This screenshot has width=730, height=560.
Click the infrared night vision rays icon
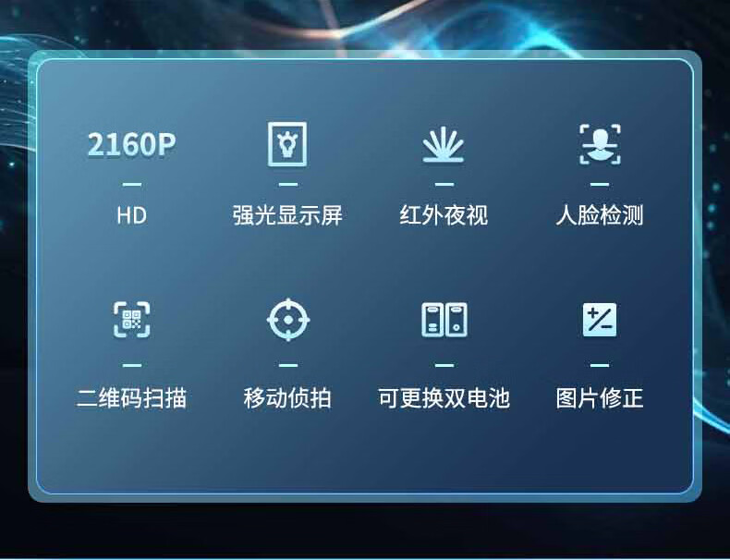coord(444,144)
